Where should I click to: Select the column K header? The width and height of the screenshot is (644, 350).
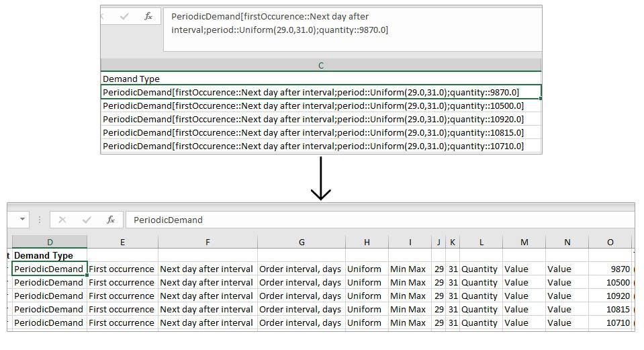coord(453,243)
